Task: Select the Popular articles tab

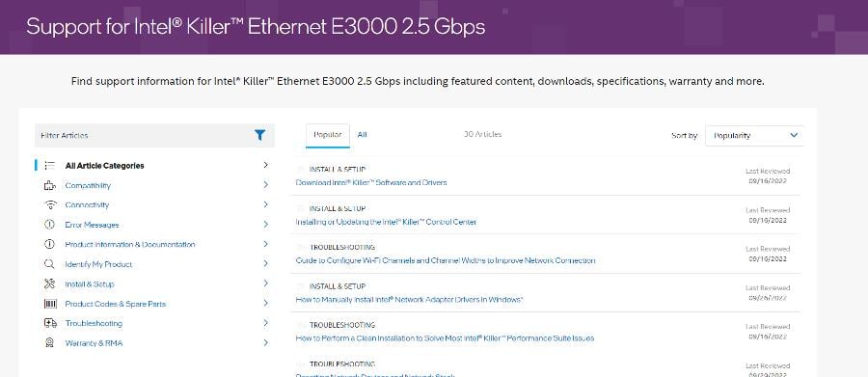Action: tap(327, 135)
